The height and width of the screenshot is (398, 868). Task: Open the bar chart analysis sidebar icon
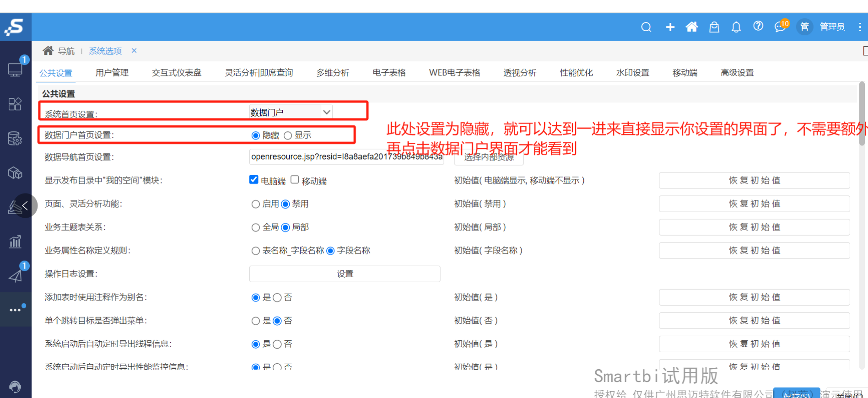click(x=15, y=242)
